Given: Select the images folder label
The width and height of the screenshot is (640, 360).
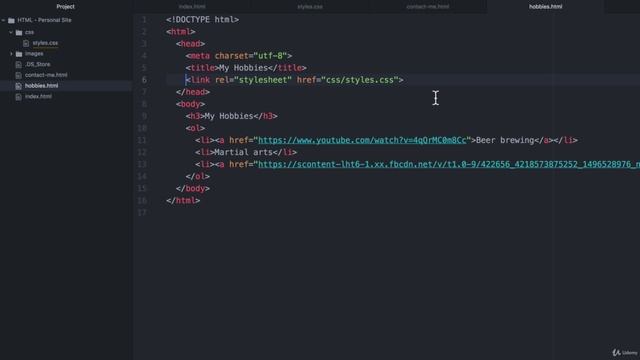Looking at the screenshot, I should click(34, 53).
